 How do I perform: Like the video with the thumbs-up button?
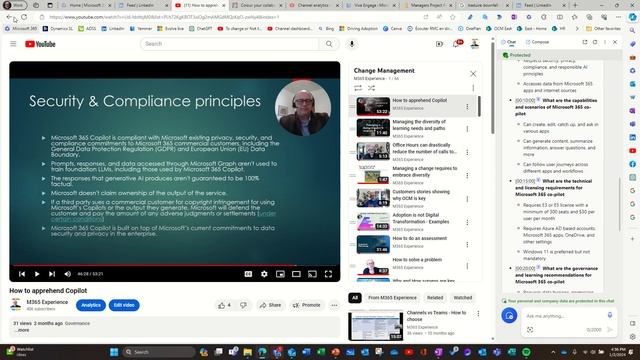coord(225,305)
